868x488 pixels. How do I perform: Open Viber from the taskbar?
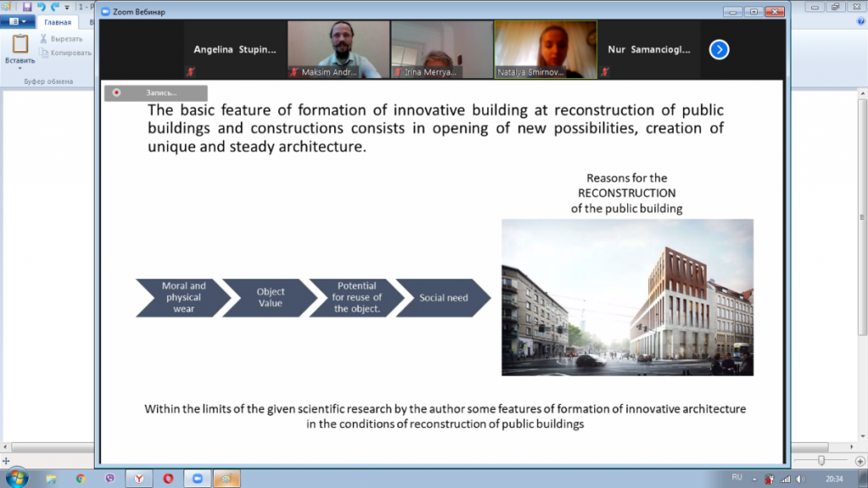(x=110, y=479)
